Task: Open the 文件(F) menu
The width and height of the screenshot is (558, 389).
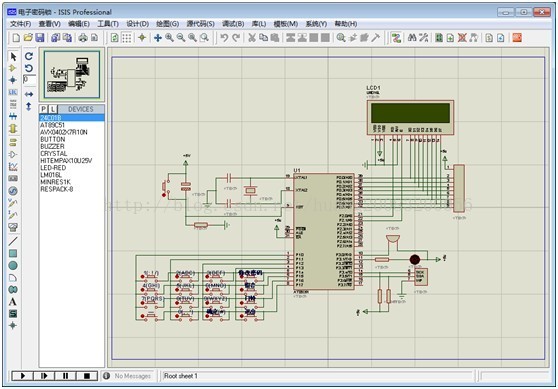Action: [20, 24]
